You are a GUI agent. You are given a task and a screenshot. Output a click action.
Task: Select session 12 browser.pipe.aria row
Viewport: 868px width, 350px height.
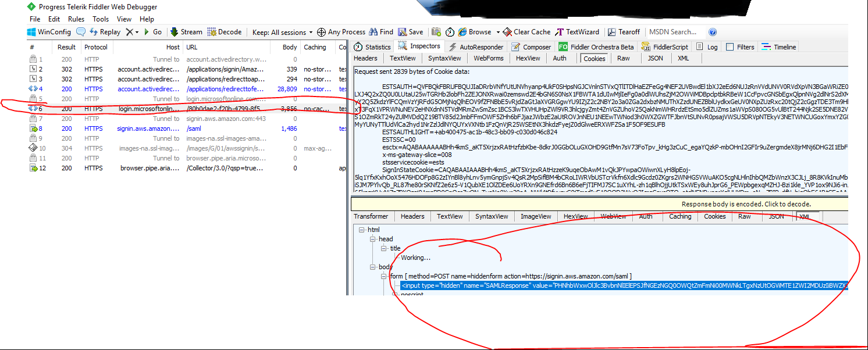188,168
